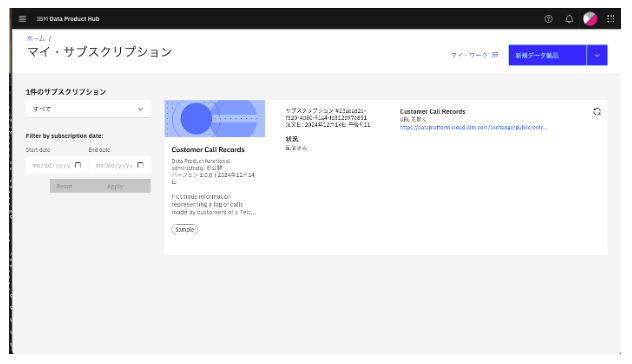Screen dimensions: 632x364
Task: Click the 1件のサブスクリプション count text
Action: [66, 92]
